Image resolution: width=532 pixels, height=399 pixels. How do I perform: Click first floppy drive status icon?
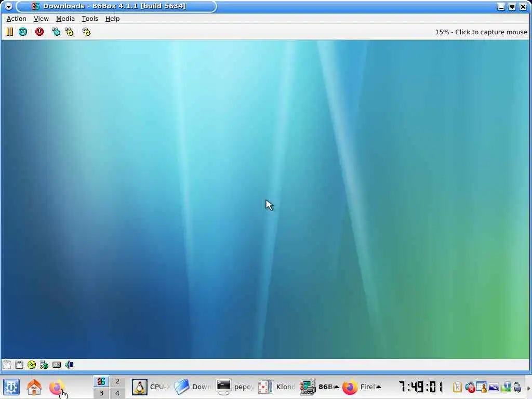(7, 365)
